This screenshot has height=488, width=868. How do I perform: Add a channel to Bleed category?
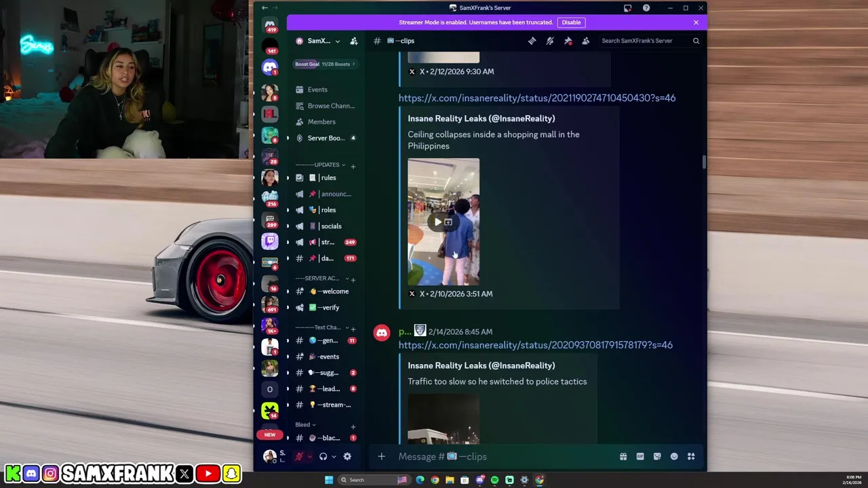coord(353,426)
